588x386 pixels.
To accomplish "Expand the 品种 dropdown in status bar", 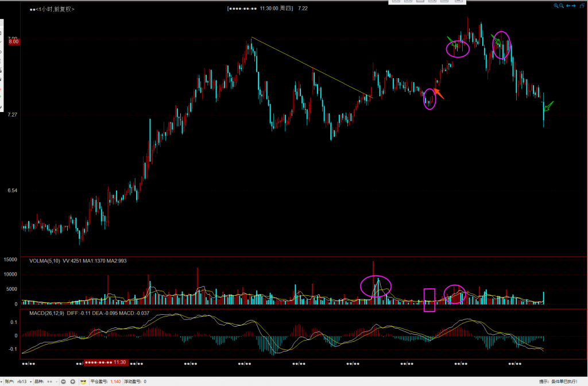I will pyautogui.click(x=57, y=381).
